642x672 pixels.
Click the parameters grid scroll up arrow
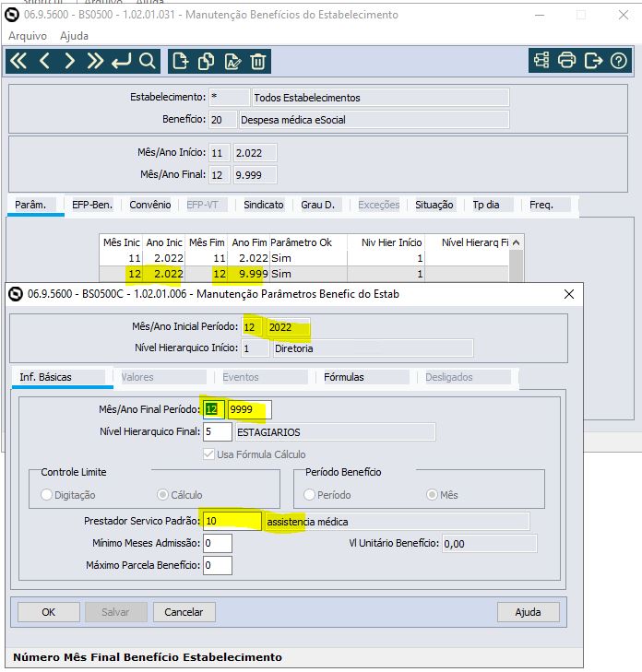coord(516,242)
